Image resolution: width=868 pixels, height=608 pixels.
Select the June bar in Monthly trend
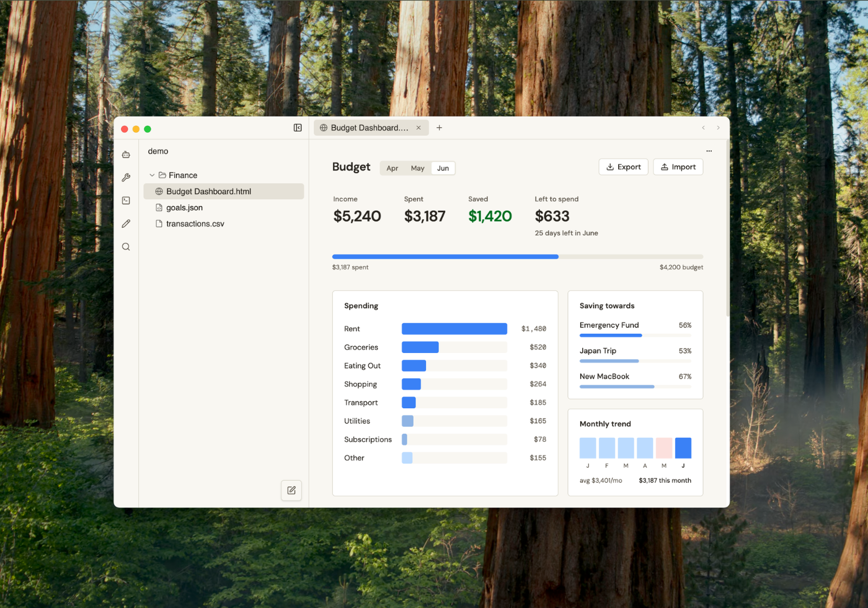coord(683,448)
